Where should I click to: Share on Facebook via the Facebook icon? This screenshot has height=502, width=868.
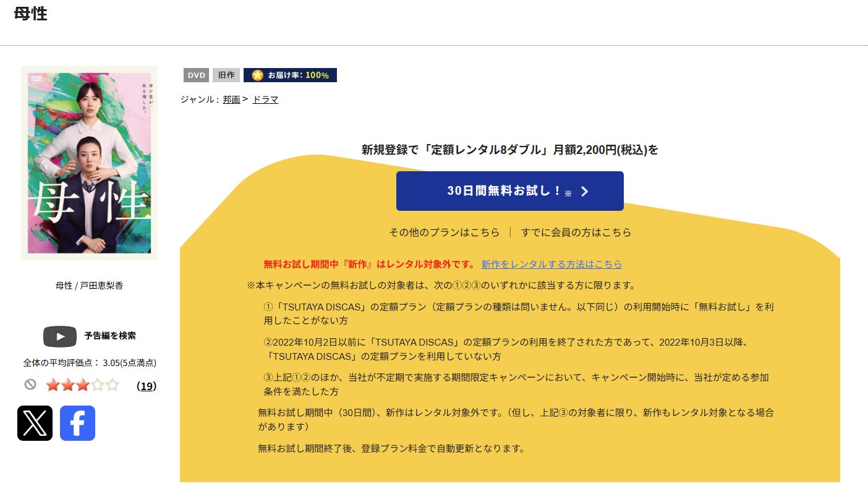click(x=77, y=423)
